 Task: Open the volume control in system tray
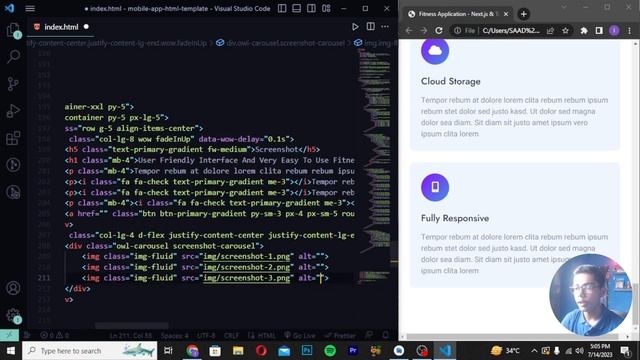pos(580,351)
